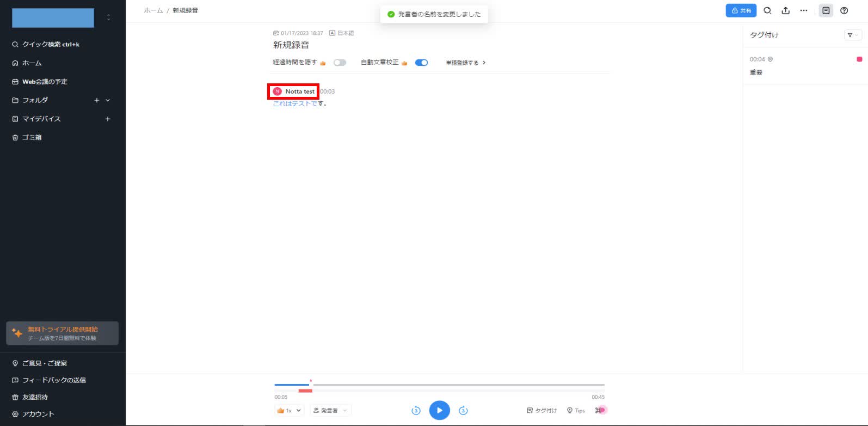The width and height of the screenshot is (868, 426).
Task: Open フィードバックの送信 in the sidebar
Action: coord(54,380)
